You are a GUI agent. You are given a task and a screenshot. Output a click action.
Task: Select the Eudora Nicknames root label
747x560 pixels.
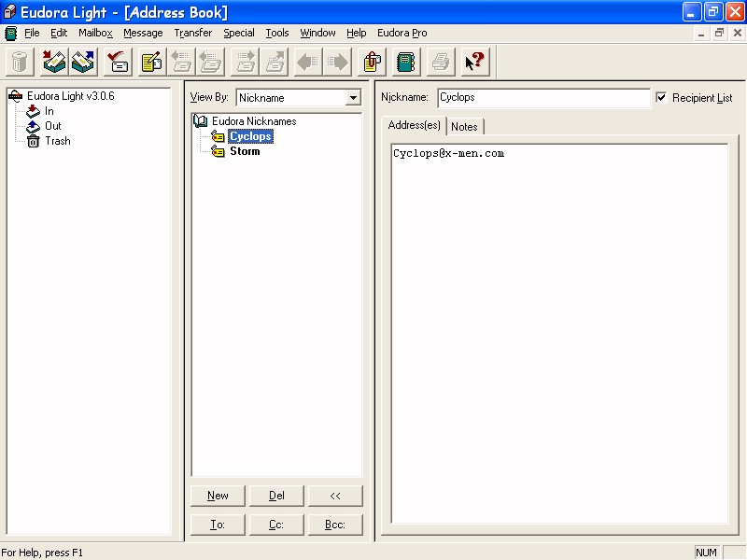click(x=254, y=121)
